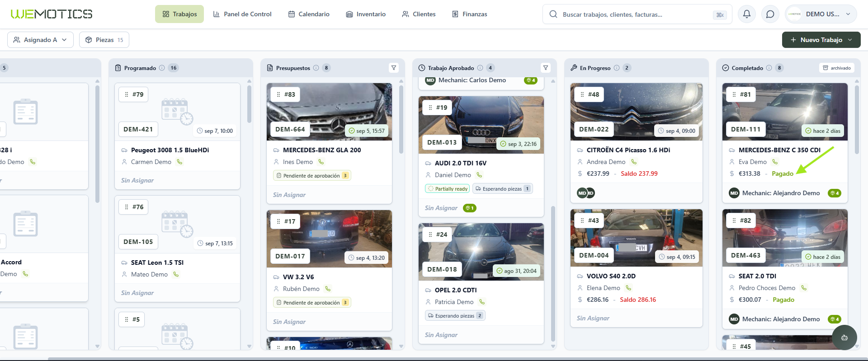Open the Pendiente de aprobación badge on MERCEDES-BENZ GLA 200
Image resolution: width=868 pixels, height=361 pixels.
(312, 176)
